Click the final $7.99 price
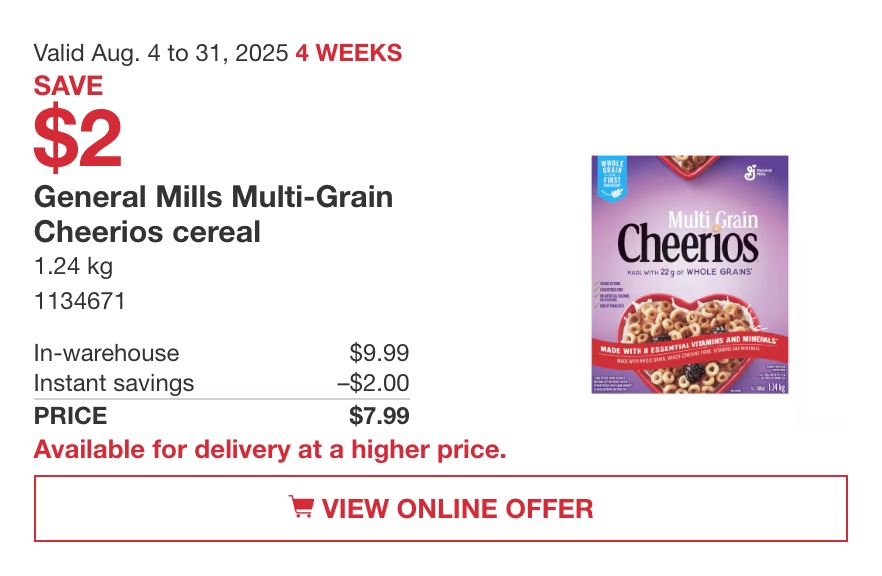Viewport: 882px width, 576px height. [x=379, y=416]
